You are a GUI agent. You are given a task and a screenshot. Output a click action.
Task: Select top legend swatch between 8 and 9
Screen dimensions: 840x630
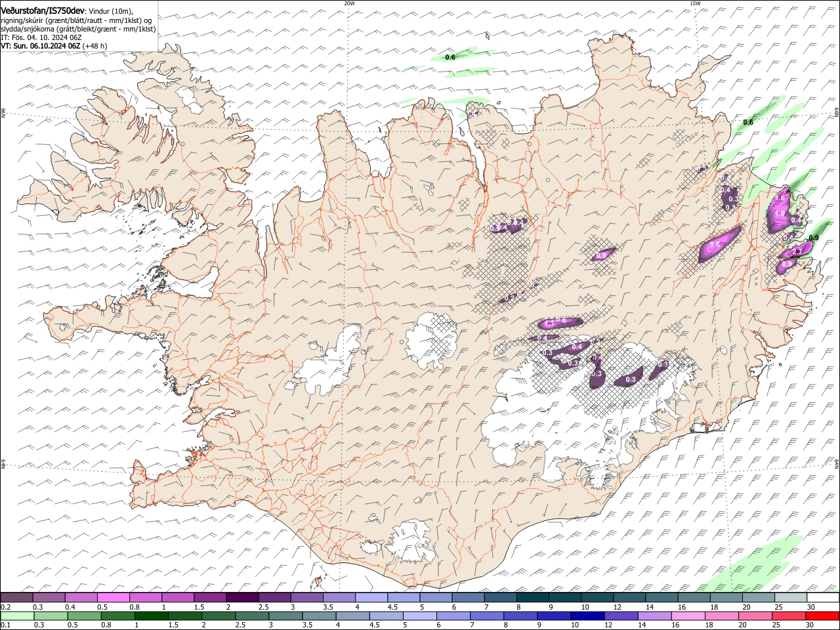click(x=532, y=598)
